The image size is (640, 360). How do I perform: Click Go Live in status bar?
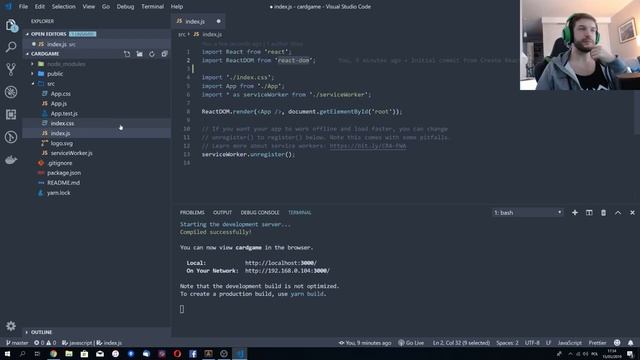[x=411, y=343]
